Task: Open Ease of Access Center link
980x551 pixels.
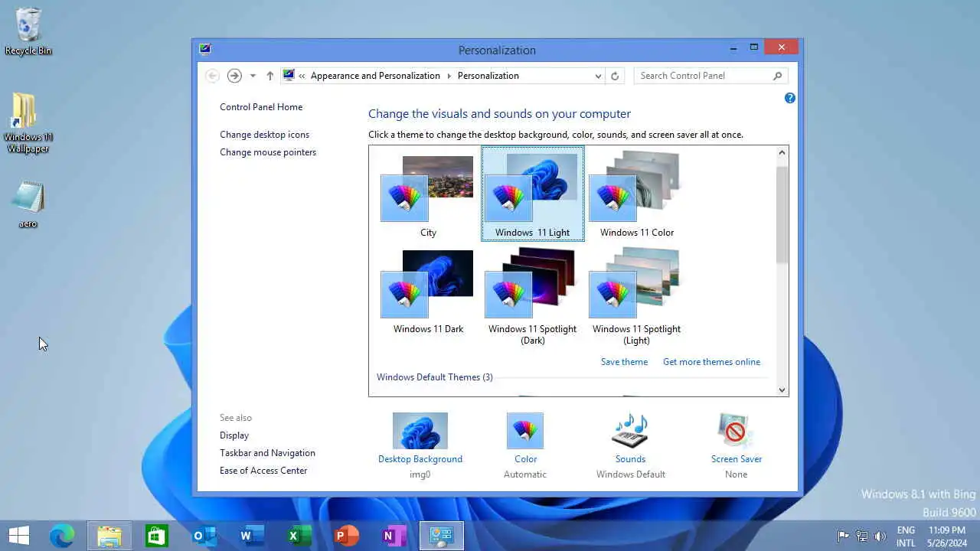Action: click(263, 471)
